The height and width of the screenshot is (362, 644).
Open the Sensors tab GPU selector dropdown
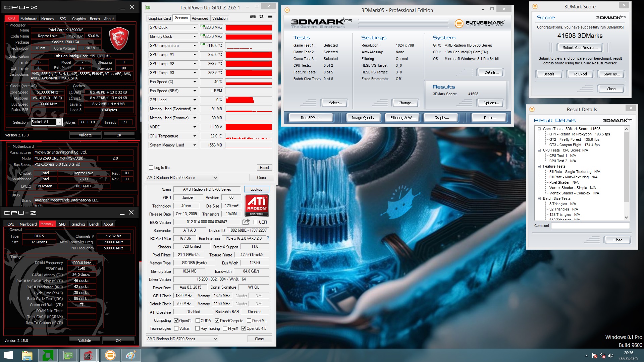tap(182, 178)
